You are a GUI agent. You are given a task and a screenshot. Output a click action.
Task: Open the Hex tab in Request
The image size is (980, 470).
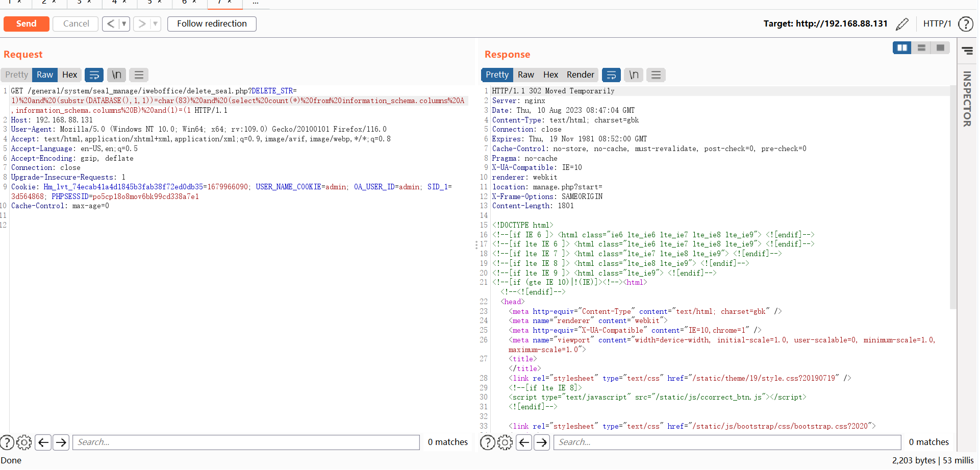[69, 75]
